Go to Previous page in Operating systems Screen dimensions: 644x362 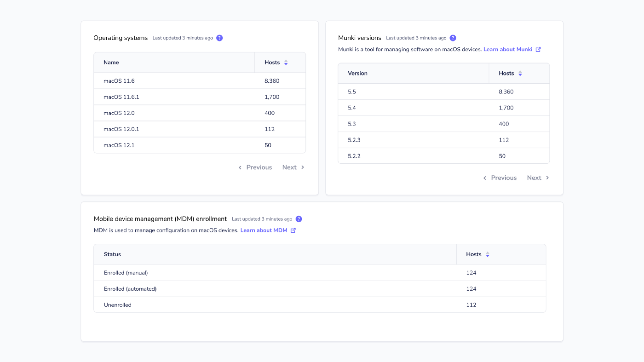pyautogui.click(x=255, y=167)
